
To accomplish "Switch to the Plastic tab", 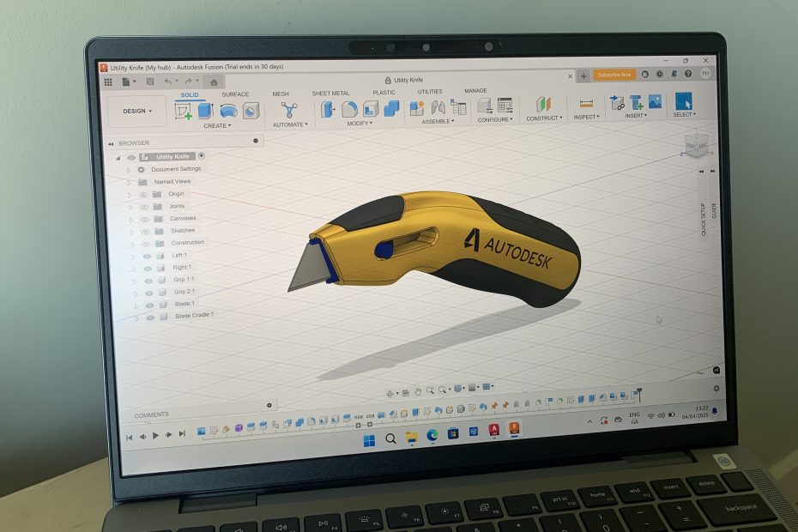I will coord(384,92).
